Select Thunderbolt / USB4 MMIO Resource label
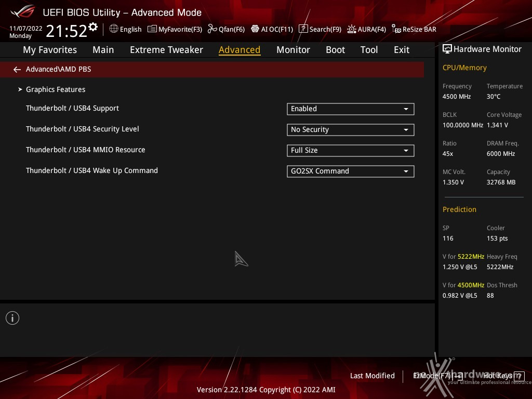The height and width of the screenshot is (399, 532). pyautogui.click(x=86, y=150)
